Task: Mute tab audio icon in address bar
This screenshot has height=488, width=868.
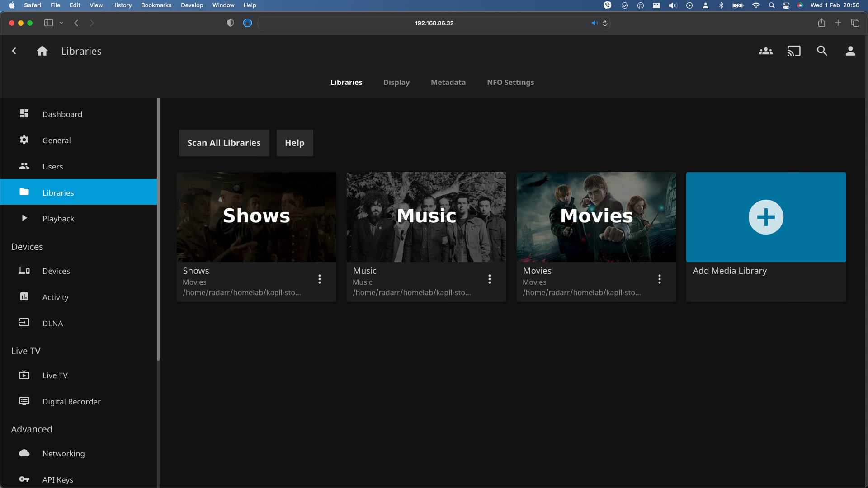Action: point(594,23)
